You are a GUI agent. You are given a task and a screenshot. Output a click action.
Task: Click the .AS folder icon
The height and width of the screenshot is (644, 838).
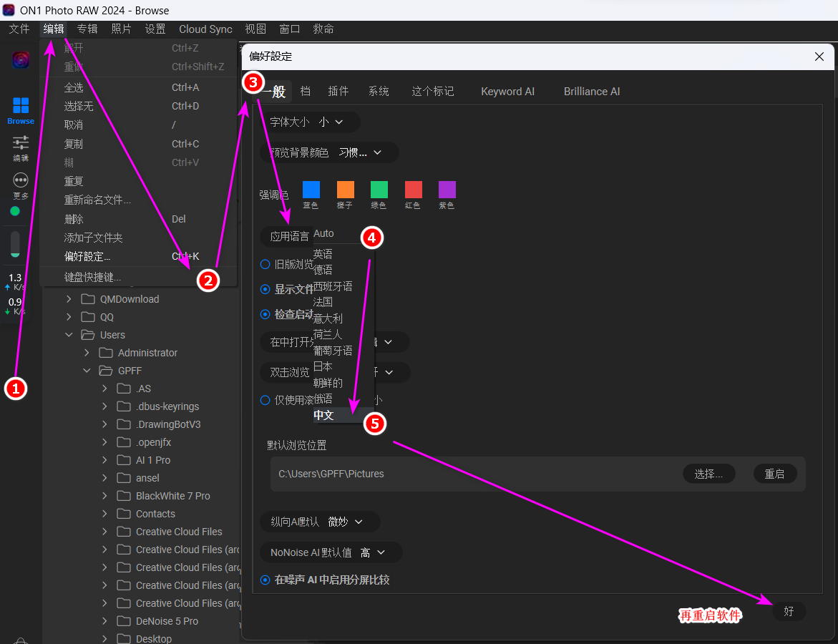coord(124,389)
